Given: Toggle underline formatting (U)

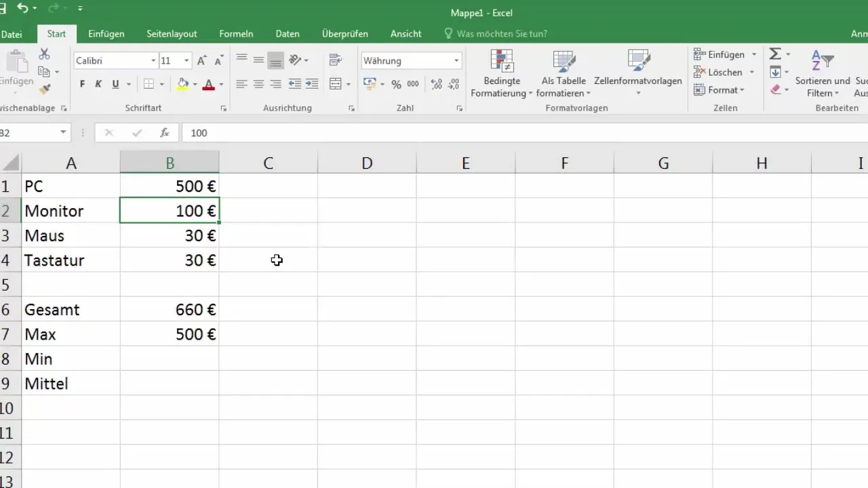Looking at the screenshot, I should pyautogui.click(x=115, y=84).
